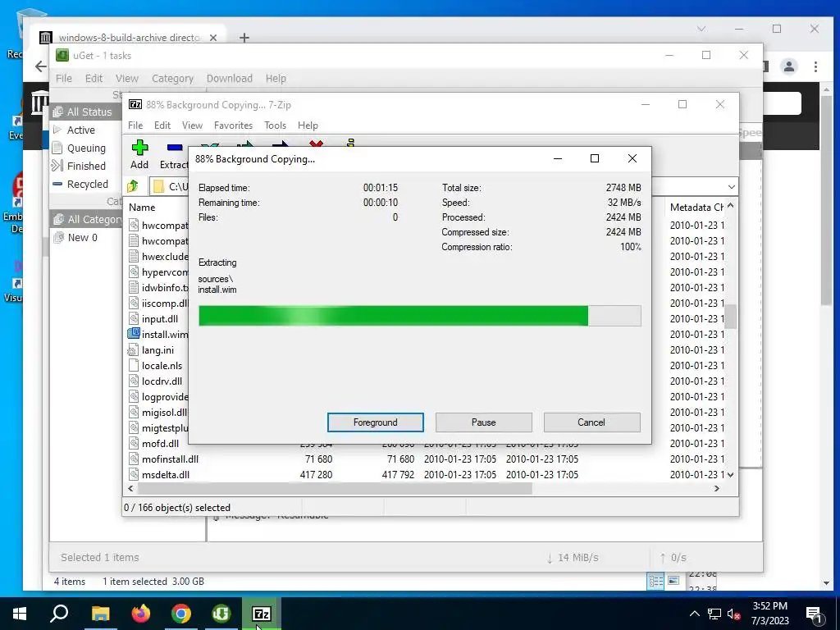Select Active status in uGet
Viewport: 840px width, 630px height.
pyautogui.click(x=81, y=130)
